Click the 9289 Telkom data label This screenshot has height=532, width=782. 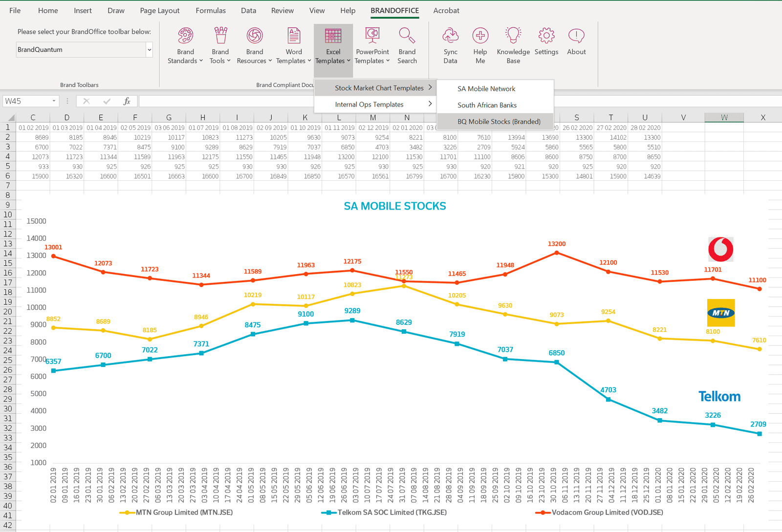(352, 311)
